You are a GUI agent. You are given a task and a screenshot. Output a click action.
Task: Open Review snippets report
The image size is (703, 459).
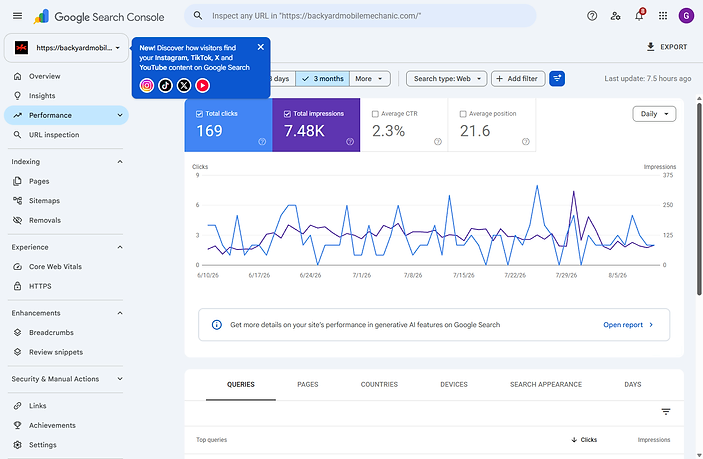tap(66, 352)
